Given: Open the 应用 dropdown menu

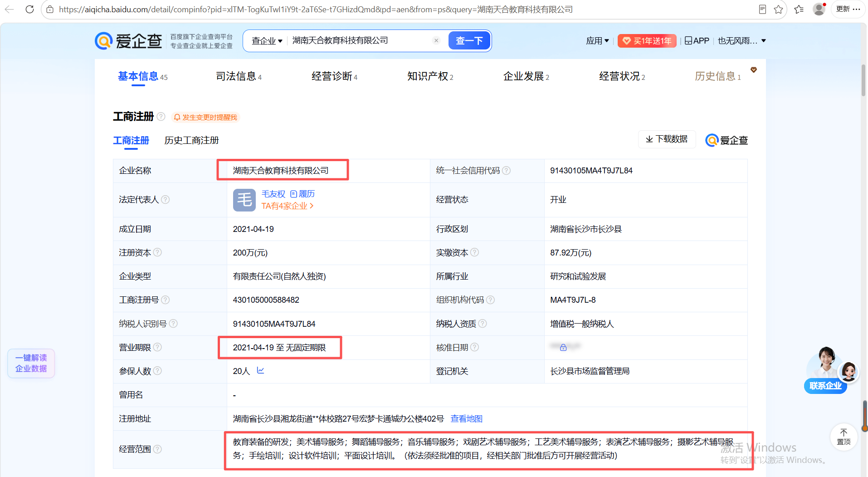Looking at the screenshot, I should [597, 41].
